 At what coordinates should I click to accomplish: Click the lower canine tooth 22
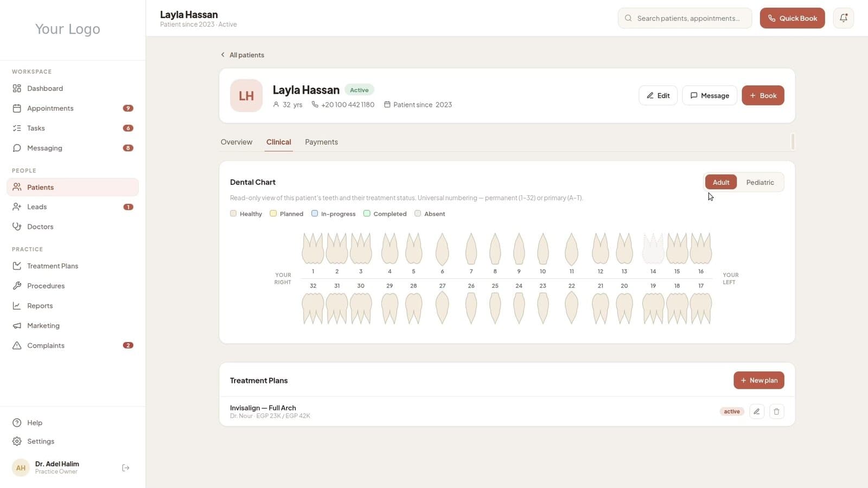click(x=571, y=308)
